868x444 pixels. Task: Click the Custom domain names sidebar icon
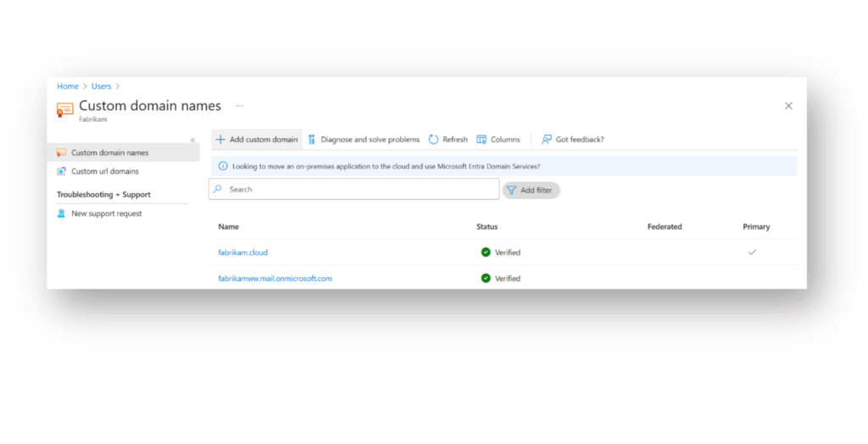[x=61, y=153]
